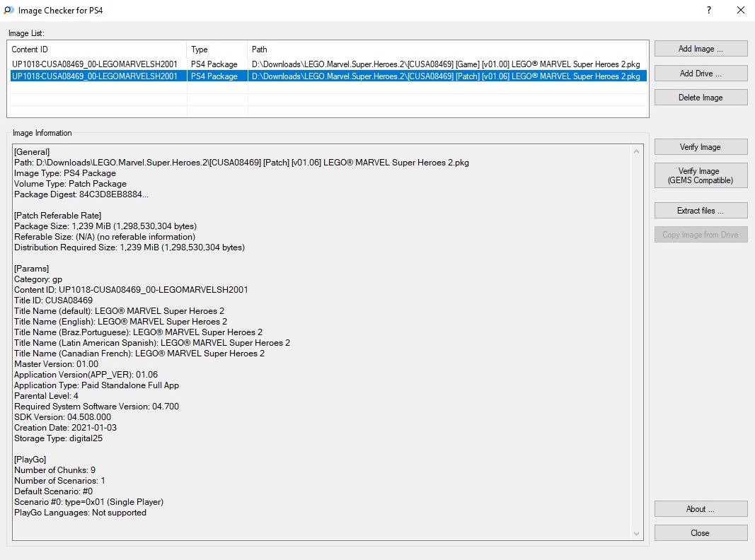Click the help question mark icon
This screenshot has height=560, width=755.
pos(709,10)
